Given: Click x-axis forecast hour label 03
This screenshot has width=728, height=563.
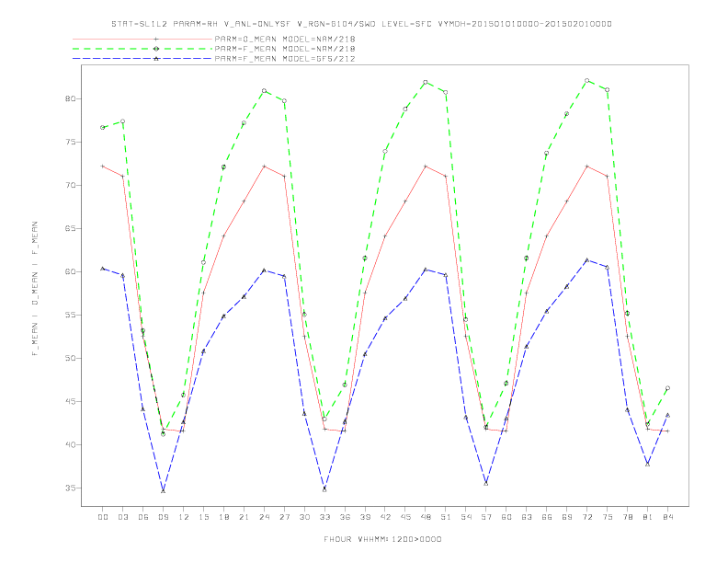Looking at the screenshot, I should pos(123,517).
